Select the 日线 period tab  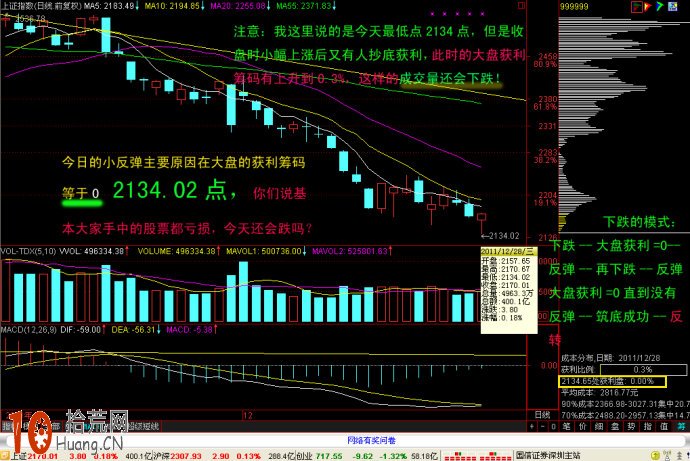point(540,413)
